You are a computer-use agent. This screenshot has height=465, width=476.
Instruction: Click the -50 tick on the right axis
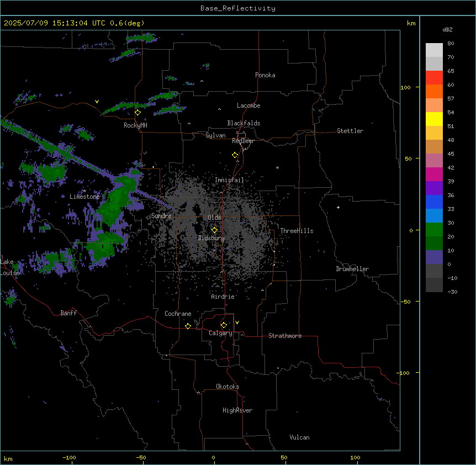[405, 302]
